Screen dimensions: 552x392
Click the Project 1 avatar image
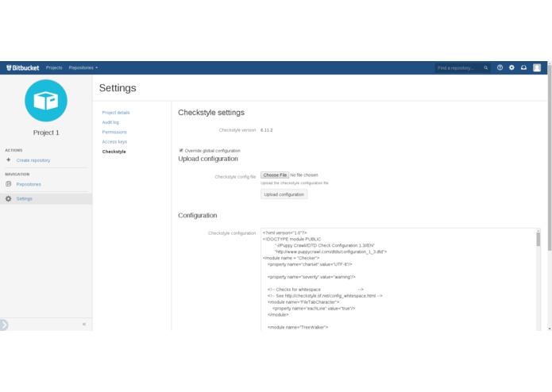pos(46,101)
